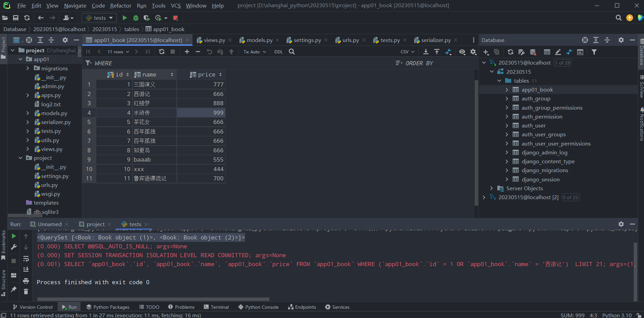Click the Debug bug icon in main toolbar

tap(135, 18)
